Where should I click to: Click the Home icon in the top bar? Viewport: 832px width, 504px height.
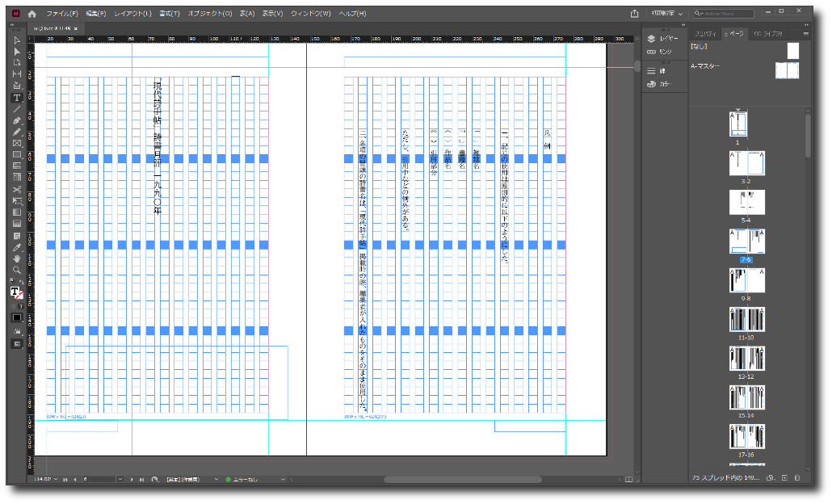(x=32, y=14)
